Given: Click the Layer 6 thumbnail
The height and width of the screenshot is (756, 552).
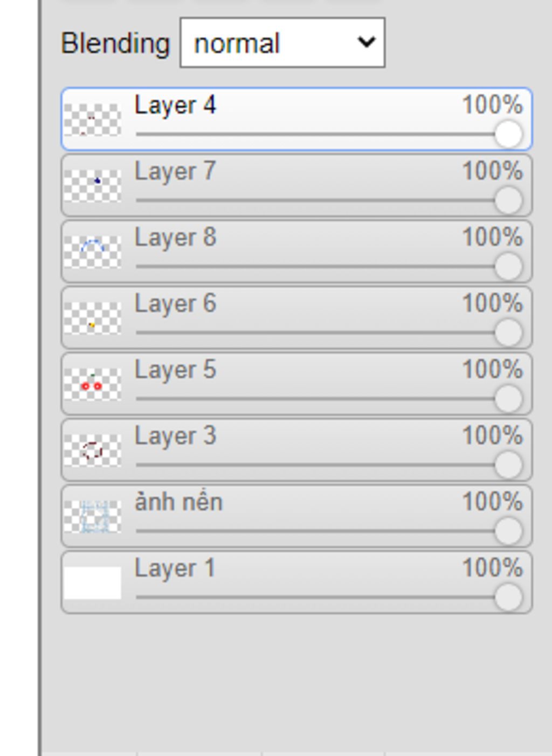Looking at the screenshot, I should tap(92, 318).
